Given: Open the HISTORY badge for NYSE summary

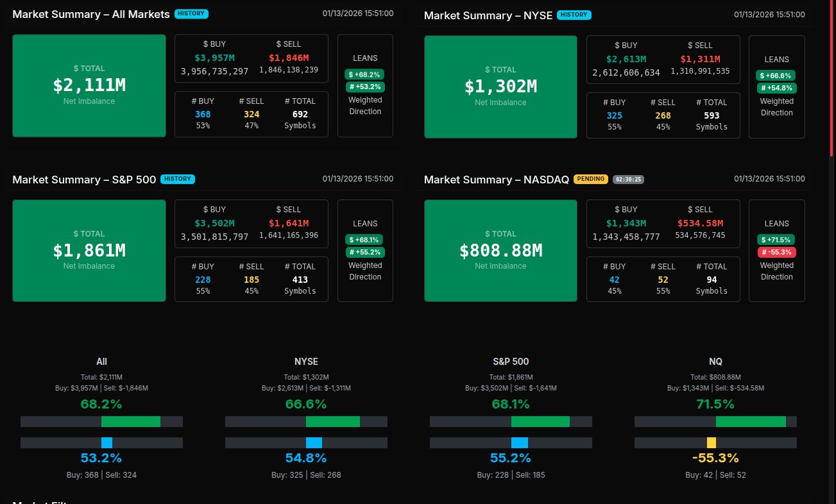Looking at the screenshot, I should point(574,15).
